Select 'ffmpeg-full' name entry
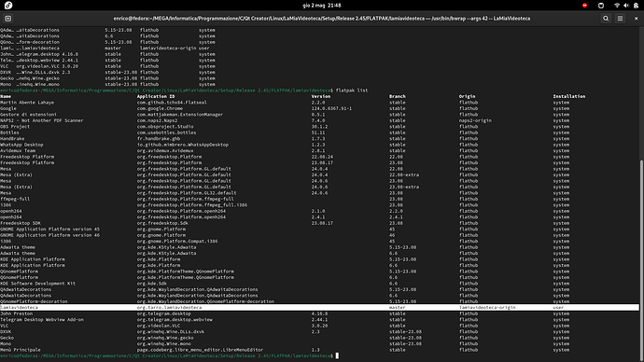The image size is (644, 362). (x=15, y=199)
